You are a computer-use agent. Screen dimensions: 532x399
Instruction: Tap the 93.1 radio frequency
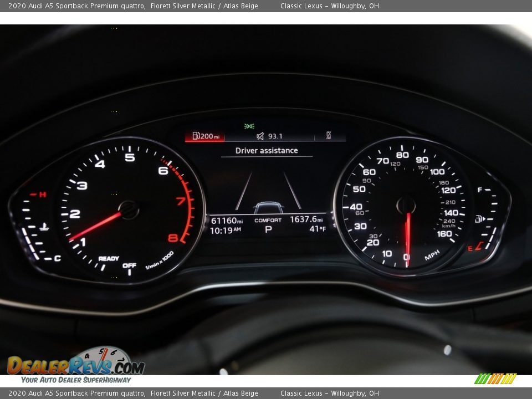coord(275,136)
